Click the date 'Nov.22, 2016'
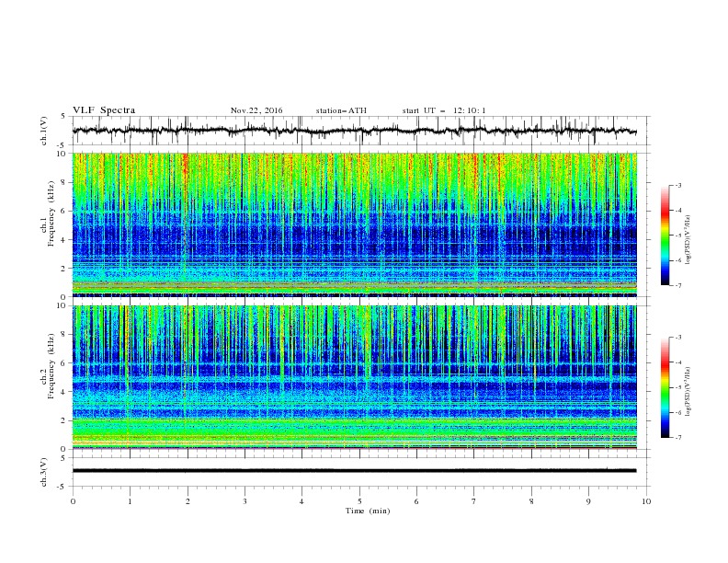Screen dimensions: 728x563 [x=256, y=110]
